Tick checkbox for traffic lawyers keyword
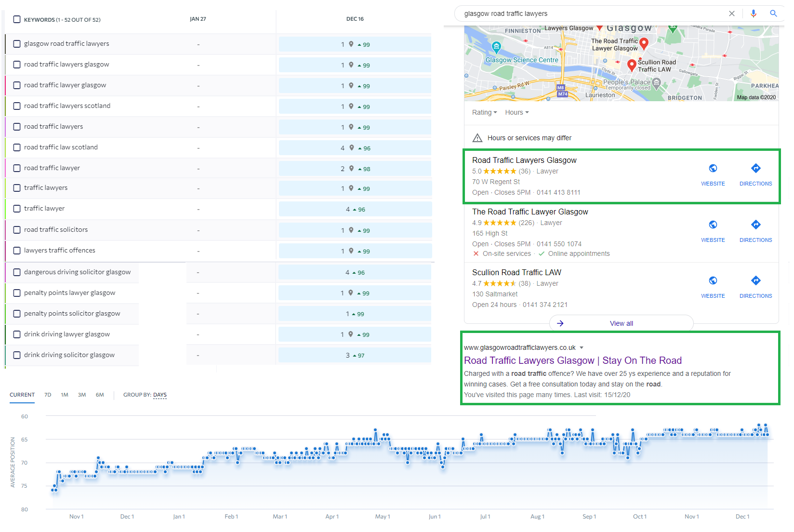Screen dimensions: 794x532 17,188
